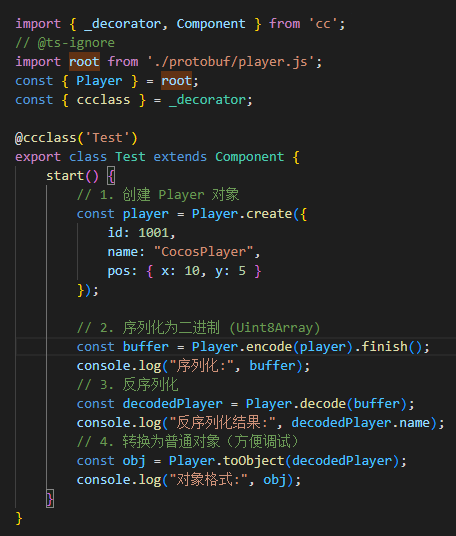
Task: Click the "CocosPlayer" string value
Action: [x=203, y=252]
